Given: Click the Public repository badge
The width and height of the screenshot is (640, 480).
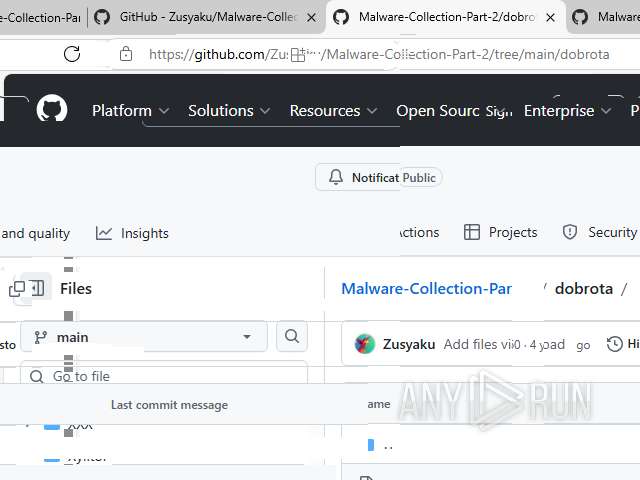Looking at the screenshot, I should (419, 178).
